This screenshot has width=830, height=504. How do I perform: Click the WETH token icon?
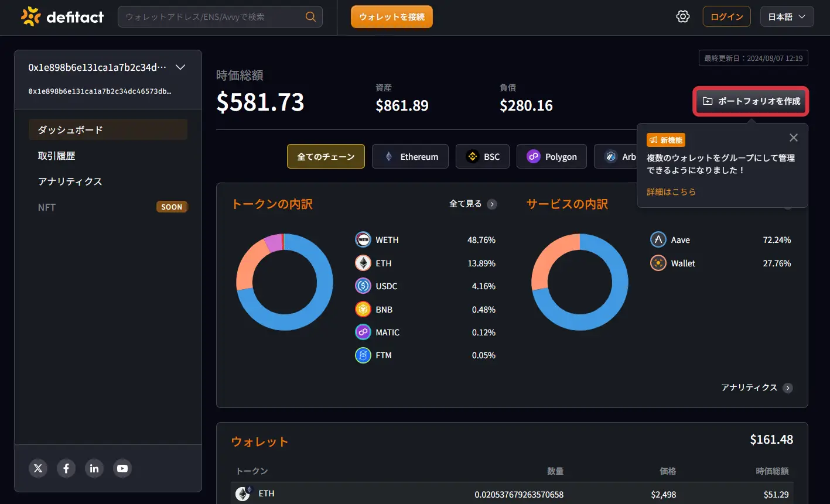[x=363, y=240]
